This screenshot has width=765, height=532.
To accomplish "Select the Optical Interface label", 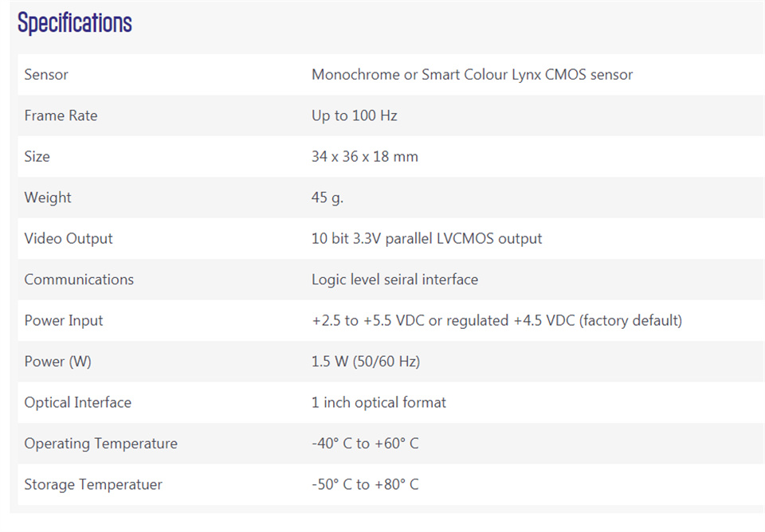I will 78,402.
